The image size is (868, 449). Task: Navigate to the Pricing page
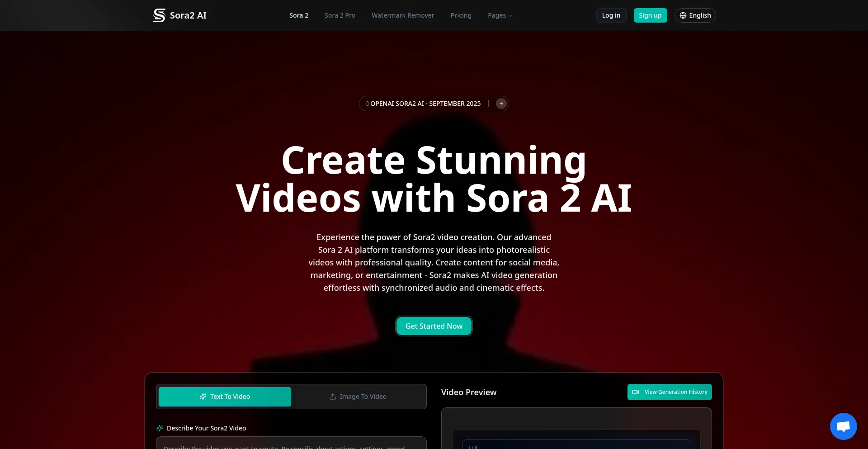coord(461,15)
